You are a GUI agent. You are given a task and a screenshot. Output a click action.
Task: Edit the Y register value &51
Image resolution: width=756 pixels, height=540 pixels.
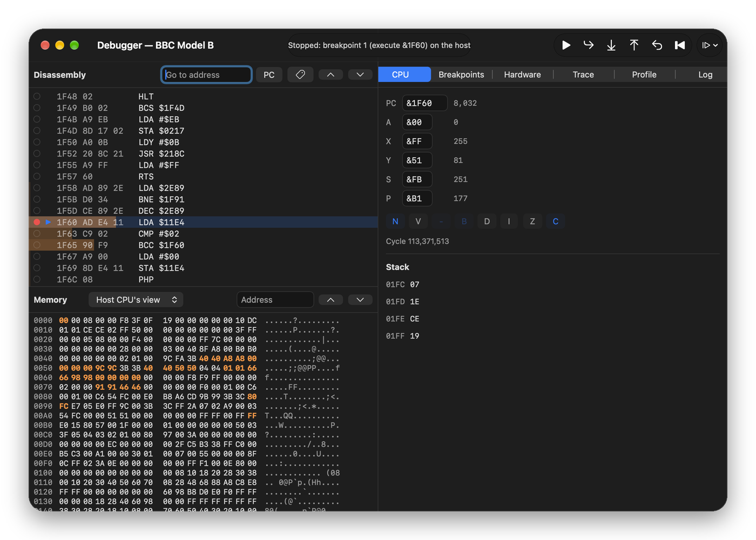[417, 160]
